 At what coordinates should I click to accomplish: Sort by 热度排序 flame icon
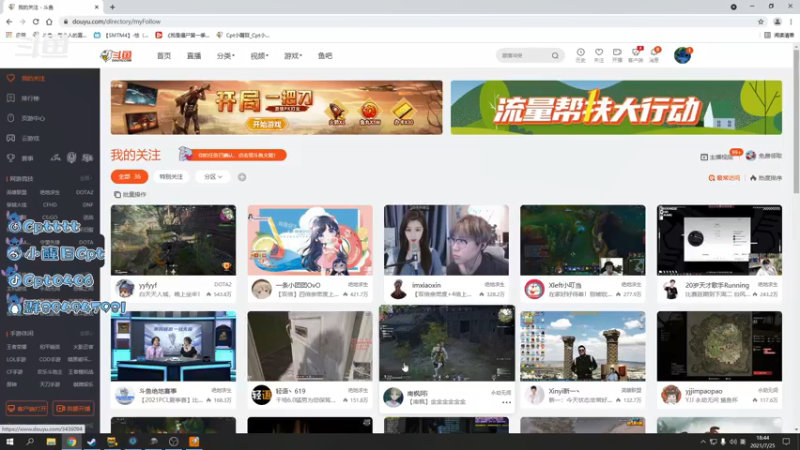753,178
